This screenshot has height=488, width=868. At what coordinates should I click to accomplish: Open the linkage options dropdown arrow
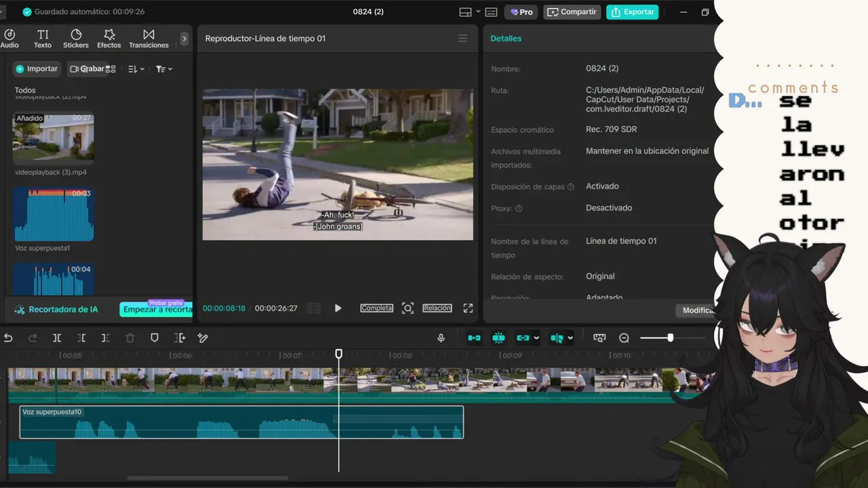(x=536, y=338)
